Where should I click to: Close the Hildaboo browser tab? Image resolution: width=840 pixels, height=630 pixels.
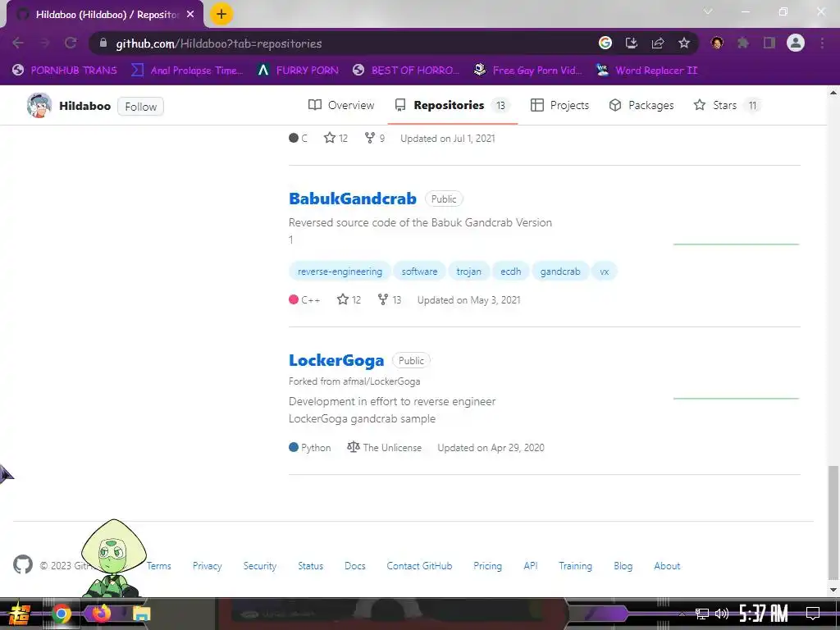click(x=190, y=15)
